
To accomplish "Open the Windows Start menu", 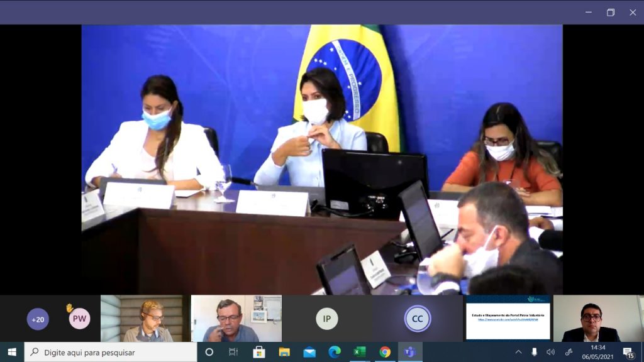I will click(x=12, y=352).
